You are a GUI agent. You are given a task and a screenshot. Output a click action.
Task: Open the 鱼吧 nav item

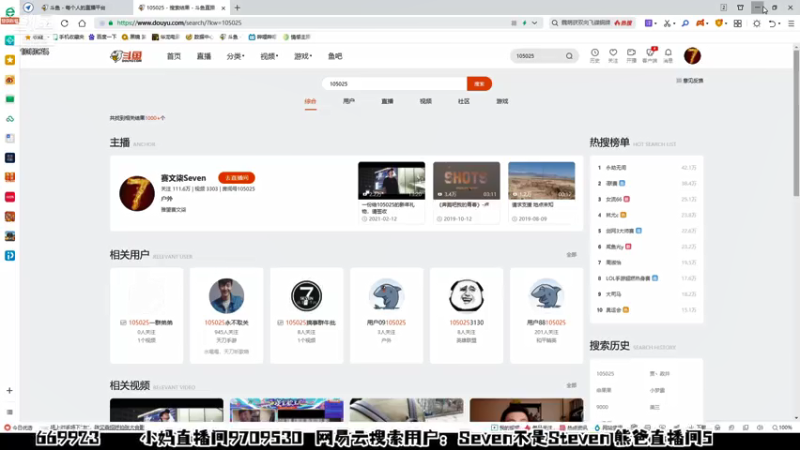335,56
